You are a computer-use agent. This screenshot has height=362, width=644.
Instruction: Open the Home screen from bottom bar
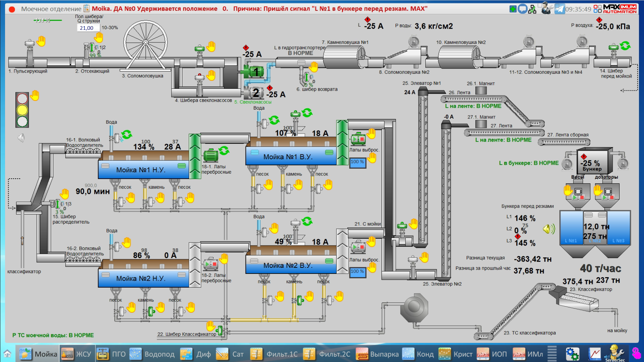(7, 354)
